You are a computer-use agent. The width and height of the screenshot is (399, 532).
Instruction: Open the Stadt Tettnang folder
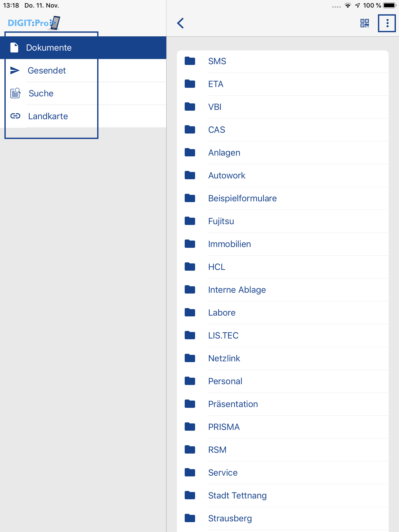coord(237,496)
